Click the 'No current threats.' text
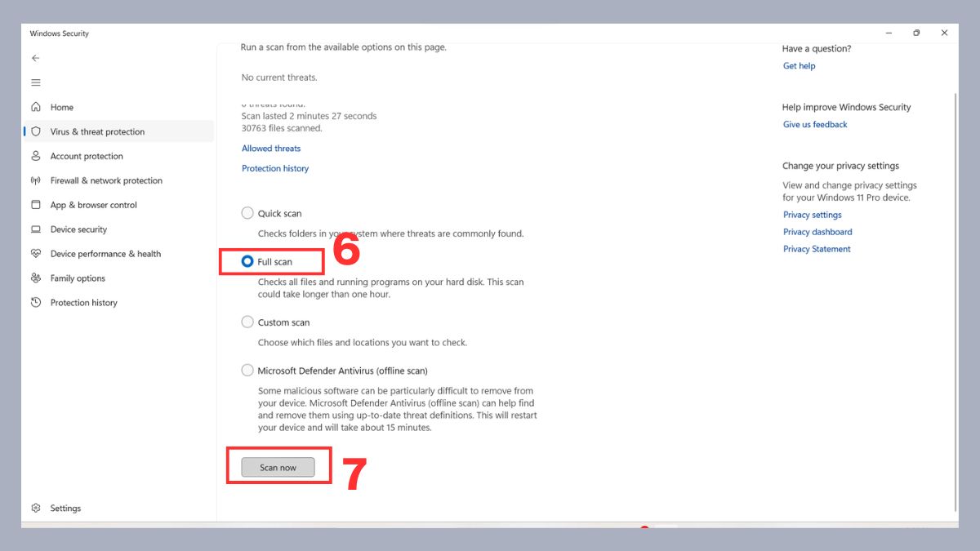Viewport: 980px width, 551px height. [279, 78]
